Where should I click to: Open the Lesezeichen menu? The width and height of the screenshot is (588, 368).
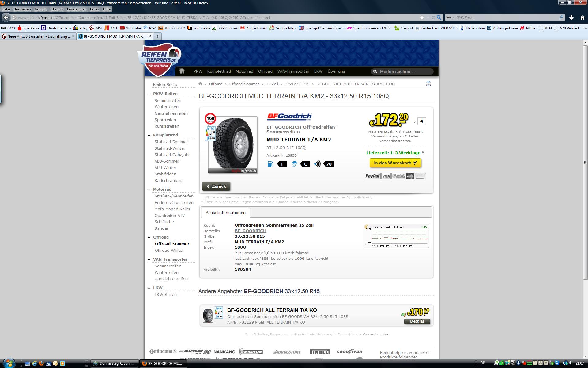click(x=77, y=9)
